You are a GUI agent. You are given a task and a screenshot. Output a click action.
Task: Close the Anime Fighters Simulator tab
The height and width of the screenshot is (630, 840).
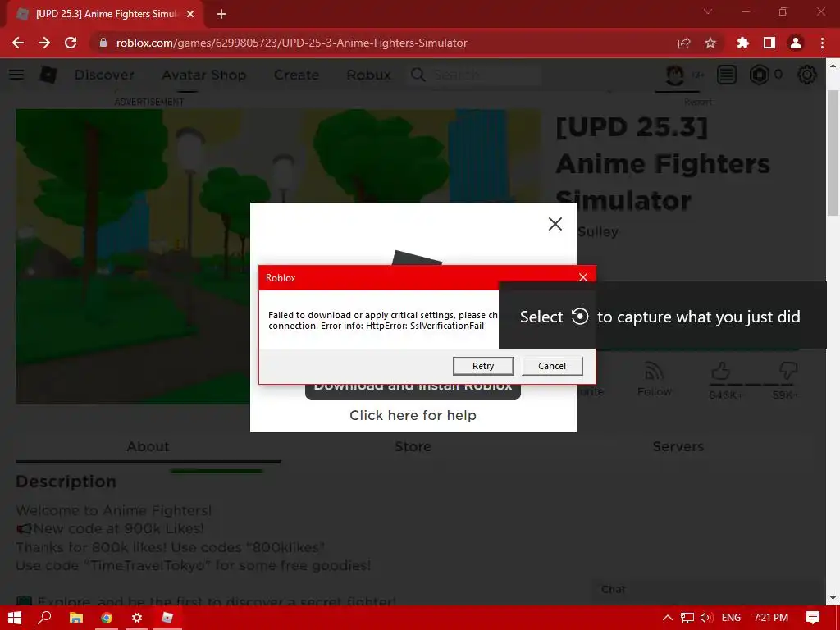190,14
